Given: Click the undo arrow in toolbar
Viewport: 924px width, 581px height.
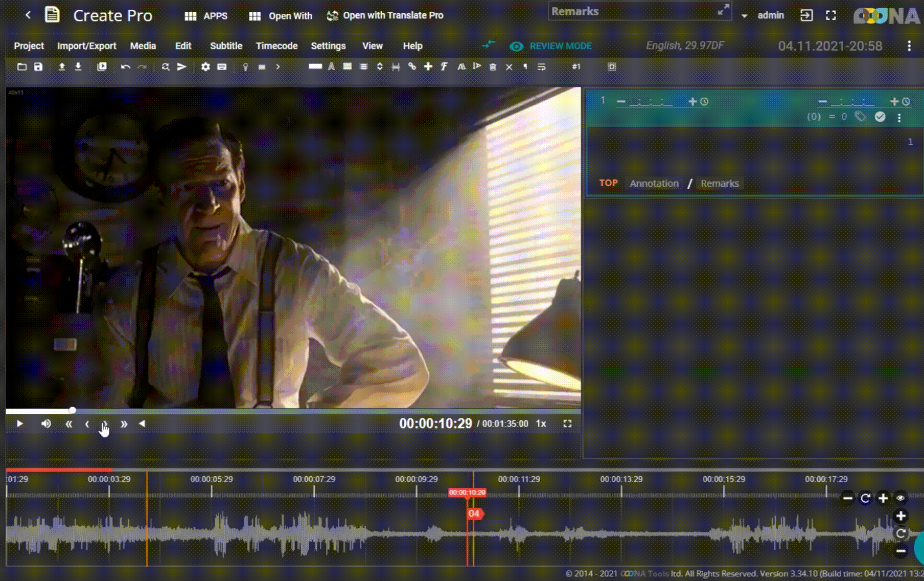Looking at the screenshot, I should pyautogui.click(x=125, y=67).
